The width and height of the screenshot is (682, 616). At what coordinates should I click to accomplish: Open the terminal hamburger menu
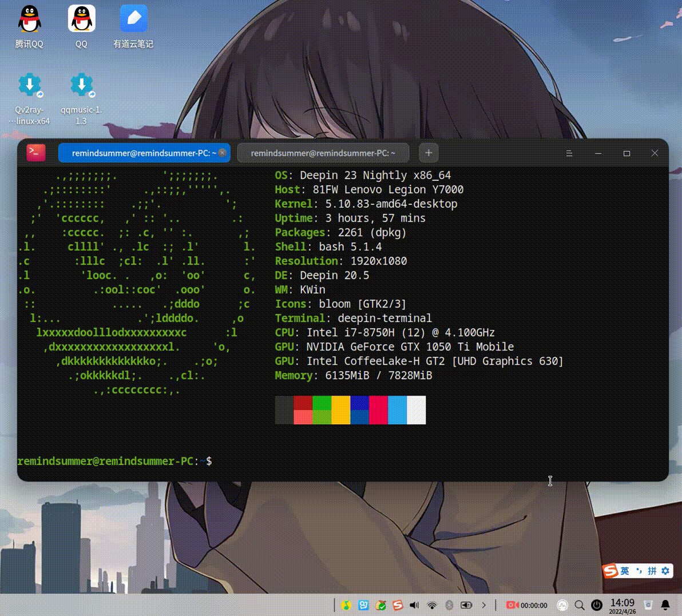569,153
